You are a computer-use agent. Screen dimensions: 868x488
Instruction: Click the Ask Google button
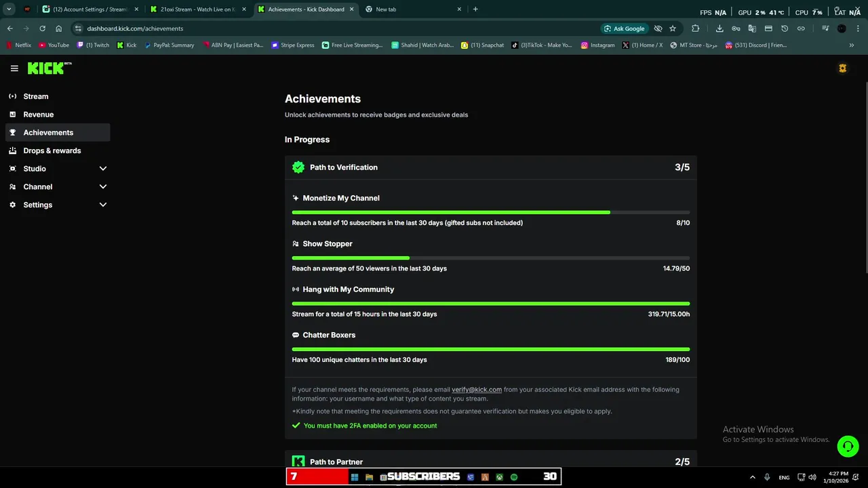[624, 28]
